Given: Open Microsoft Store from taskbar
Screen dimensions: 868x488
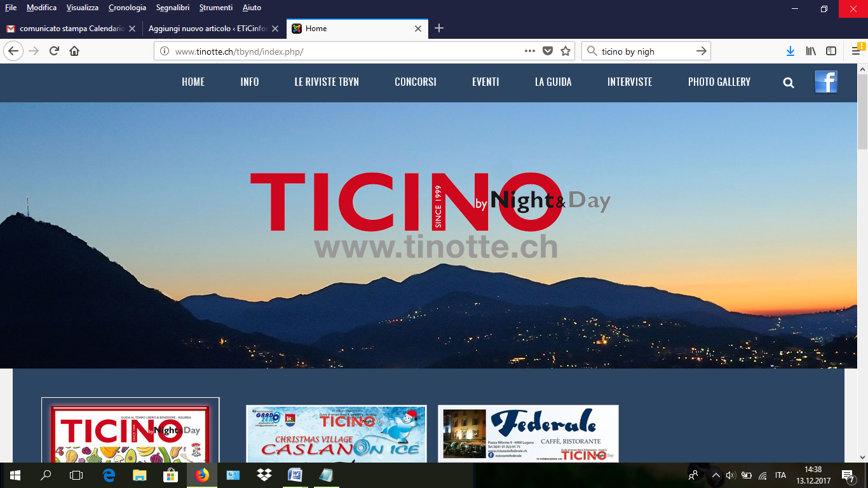Looking at the screenshot, I should pos(170,475).
